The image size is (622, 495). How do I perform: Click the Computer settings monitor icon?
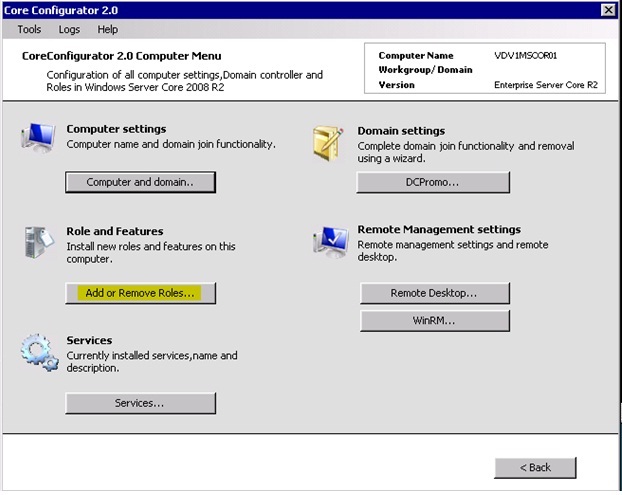pos(37,140)
